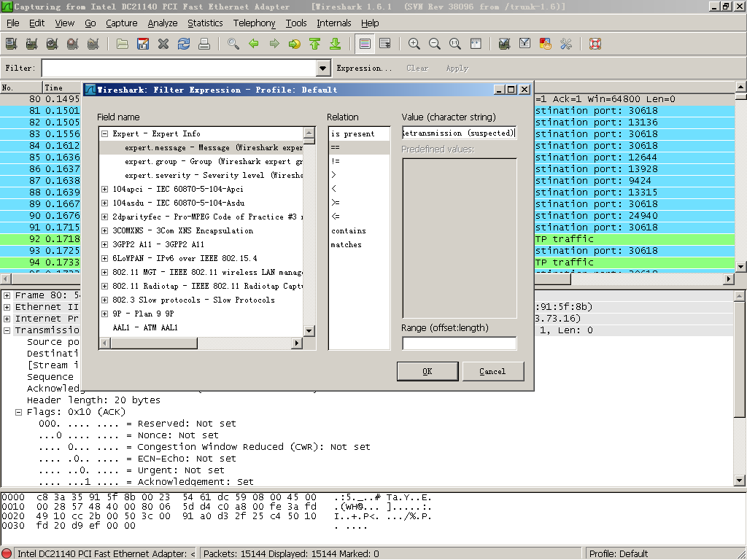Select the expert.group field
The image size is (747, 560).
(x=201, y=161)
